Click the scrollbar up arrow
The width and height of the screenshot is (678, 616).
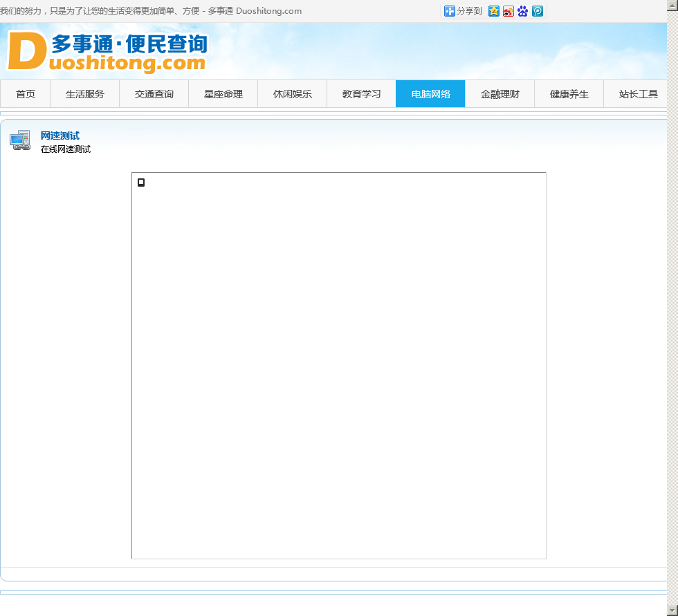click(x=672, y=5)
